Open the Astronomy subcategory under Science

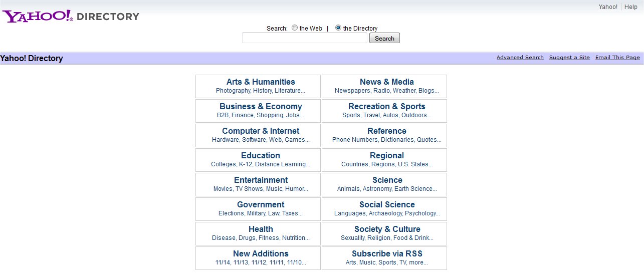click(377, 189)
